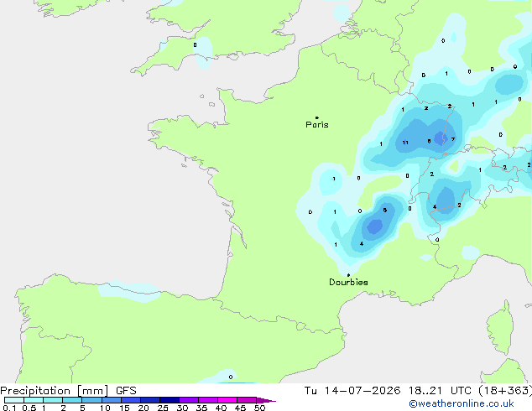Click the legend scale label "0.1"

(9, 408)
